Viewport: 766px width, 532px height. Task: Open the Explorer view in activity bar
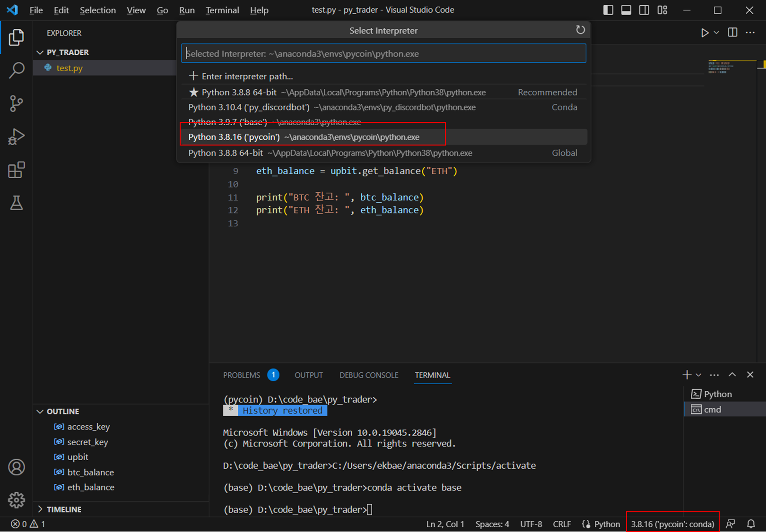point(16,37)
